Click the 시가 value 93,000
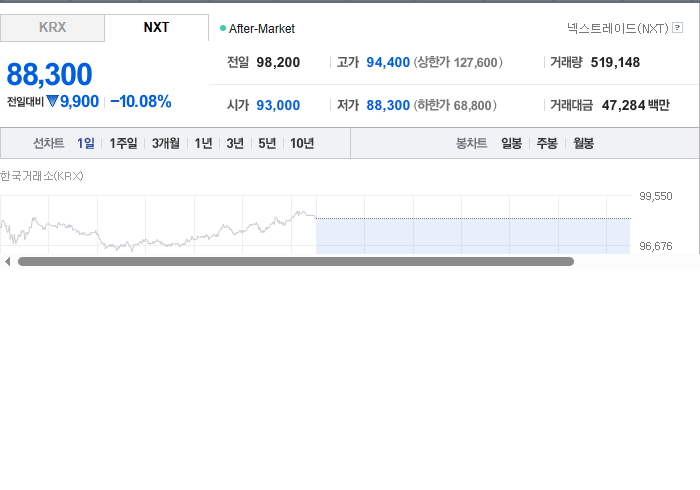This screenshot has height=490, width=700. click(278, 105)
